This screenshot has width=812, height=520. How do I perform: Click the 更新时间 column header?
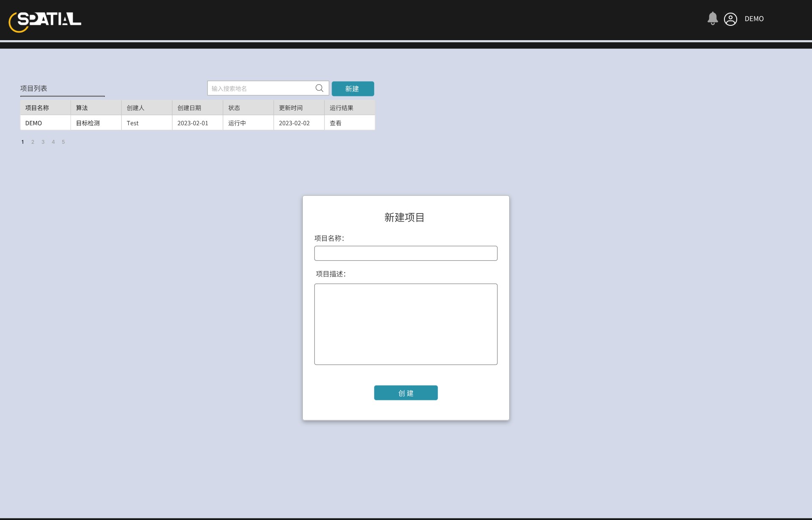click(x=299, y=108)
